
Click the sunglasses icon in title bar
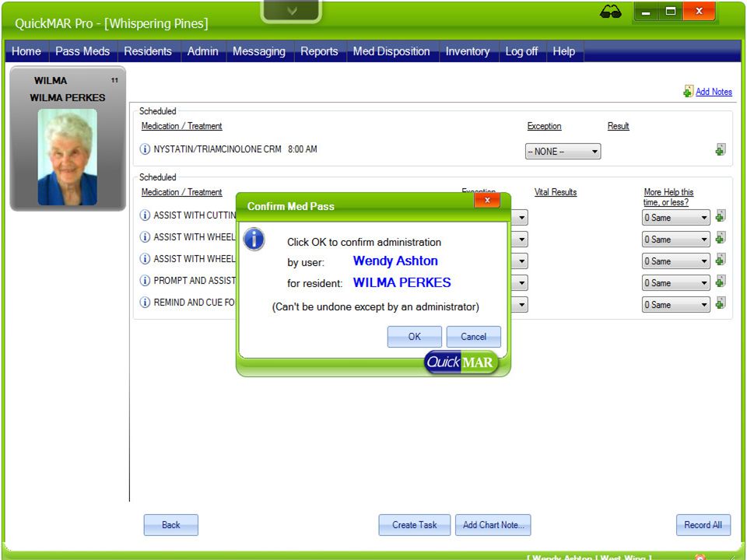coord(610,12)
